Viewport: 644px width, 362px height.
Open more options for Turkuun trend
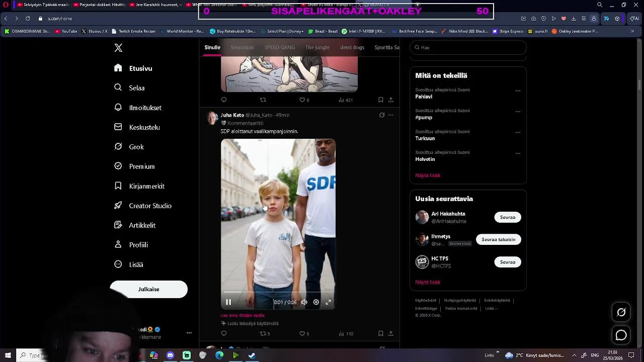pyautogui.click(x=518, y=133)
